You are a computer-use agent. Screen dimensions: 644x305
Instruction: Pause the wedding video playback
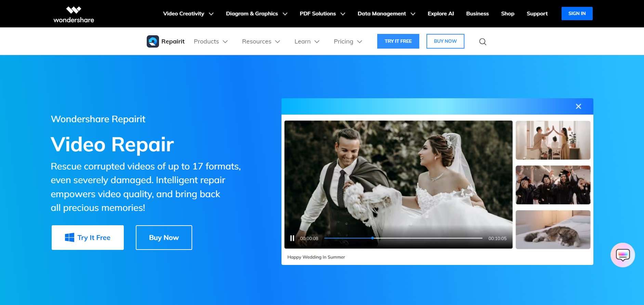(292, 238)
